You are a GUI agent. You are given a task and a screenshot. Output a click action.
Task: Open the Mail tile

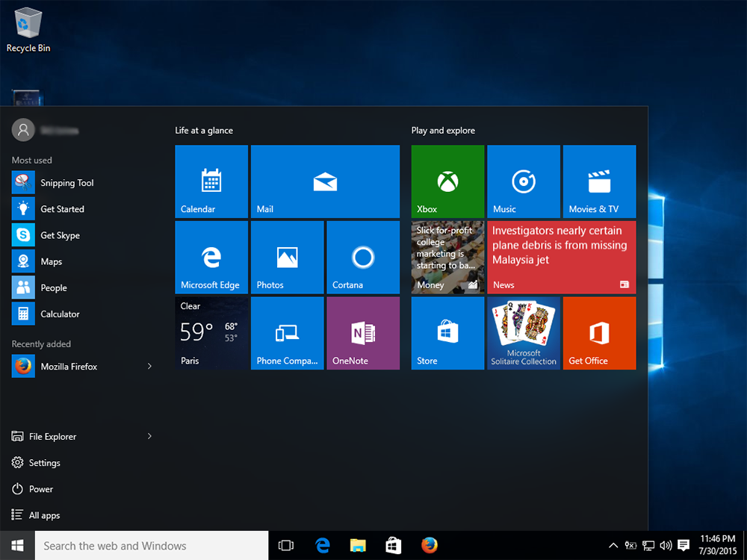(x=326, y=181)
